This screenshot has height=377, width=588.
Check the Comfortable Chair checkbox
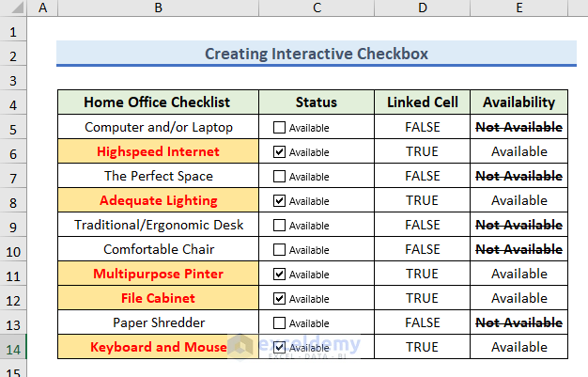[280, 249]
